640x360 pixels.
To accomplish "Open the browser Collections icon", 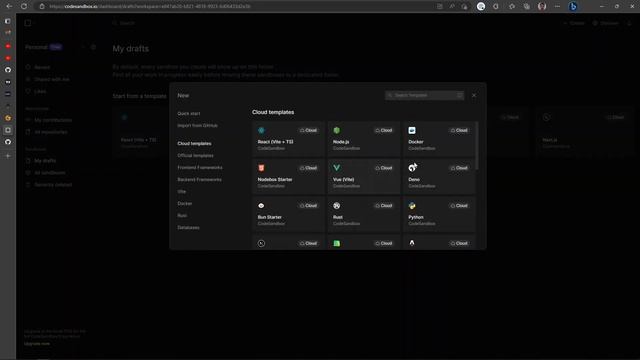I will tap(527, 6).
